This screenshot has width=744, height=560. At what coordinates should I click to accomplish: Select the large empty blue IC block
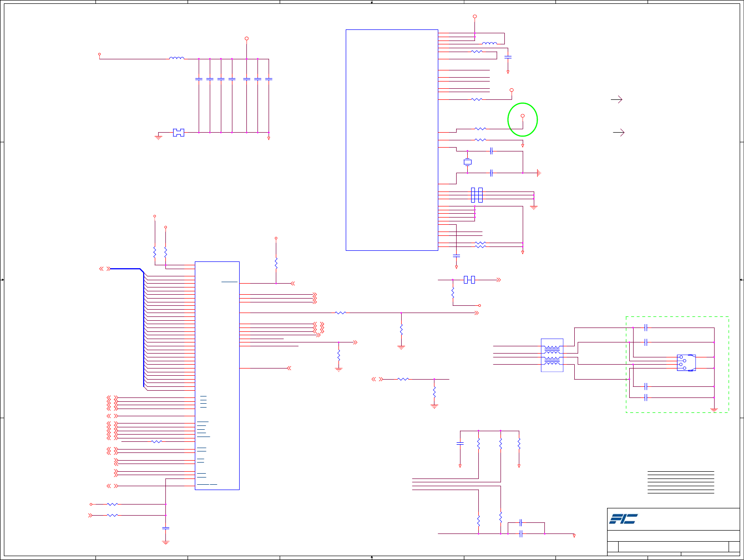(x=392, y=140)
